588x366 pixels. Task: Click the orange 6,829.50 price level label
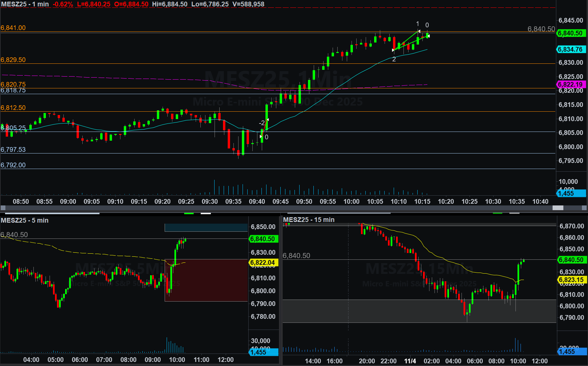[13, 60]
